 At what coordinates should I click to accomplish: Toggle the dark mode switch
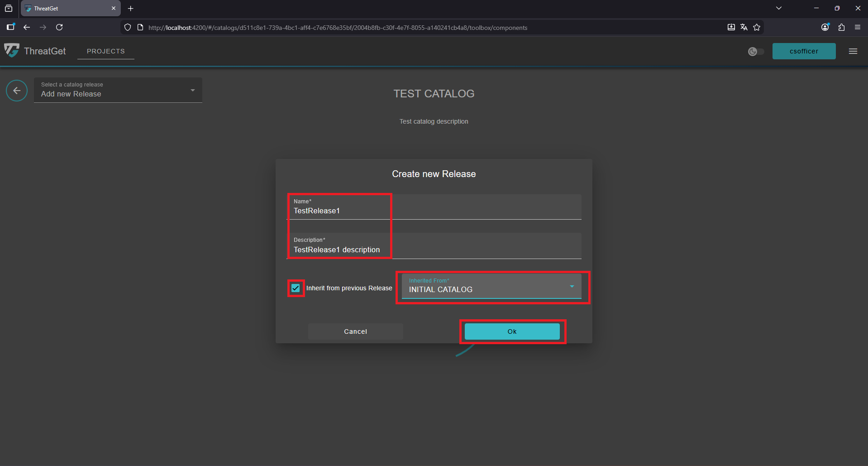(756, 52)
